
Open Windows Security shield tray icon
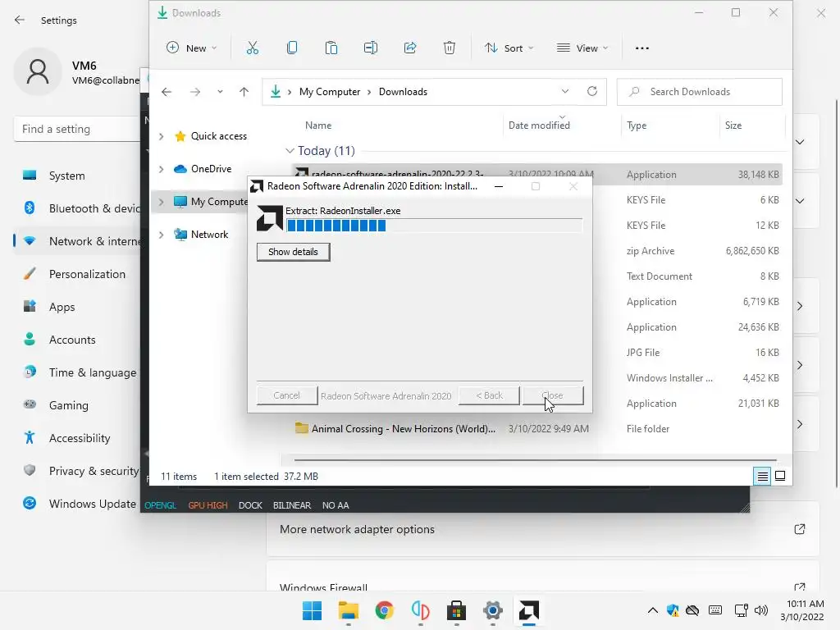673,610
